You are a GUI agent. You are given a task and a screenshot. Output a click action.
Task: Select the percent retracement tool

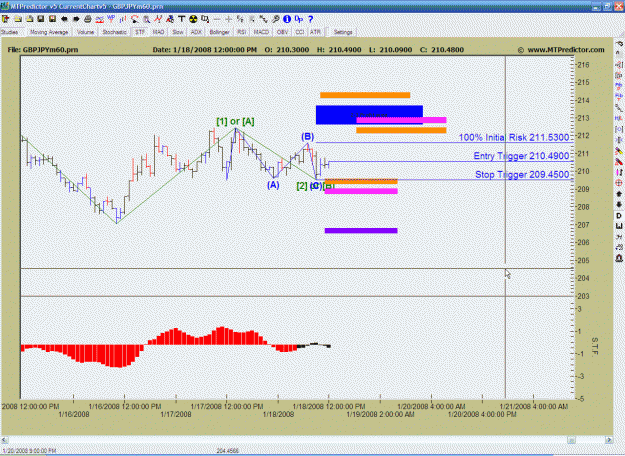pyautogui.click(x=240, y=19)
